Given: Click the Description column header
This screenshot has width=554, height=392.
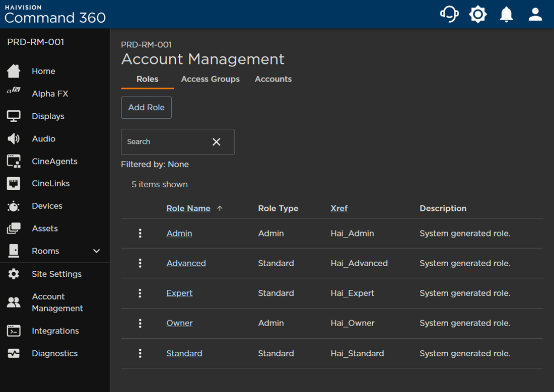Looking at the screenshot, I should [443, 208].
